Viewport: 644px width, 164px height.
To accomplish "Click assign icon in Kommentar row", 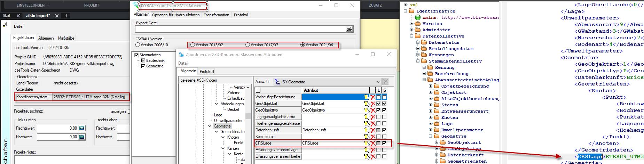I will [x=367, y=137].
